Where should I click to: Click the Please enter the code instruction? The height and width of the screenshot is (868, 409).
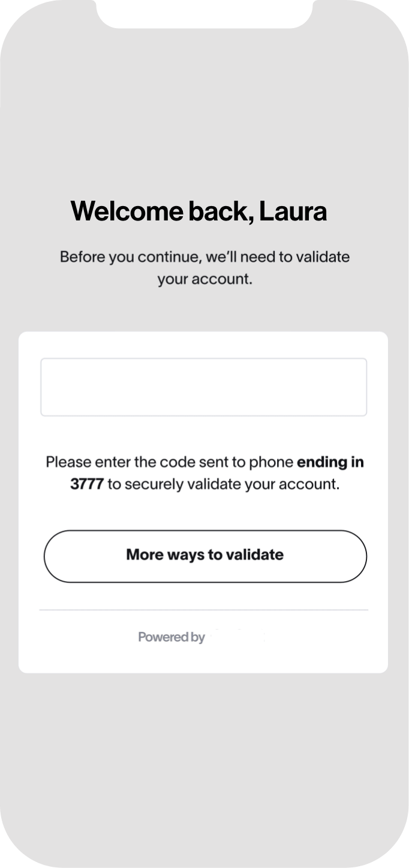[x=204, y=473]
